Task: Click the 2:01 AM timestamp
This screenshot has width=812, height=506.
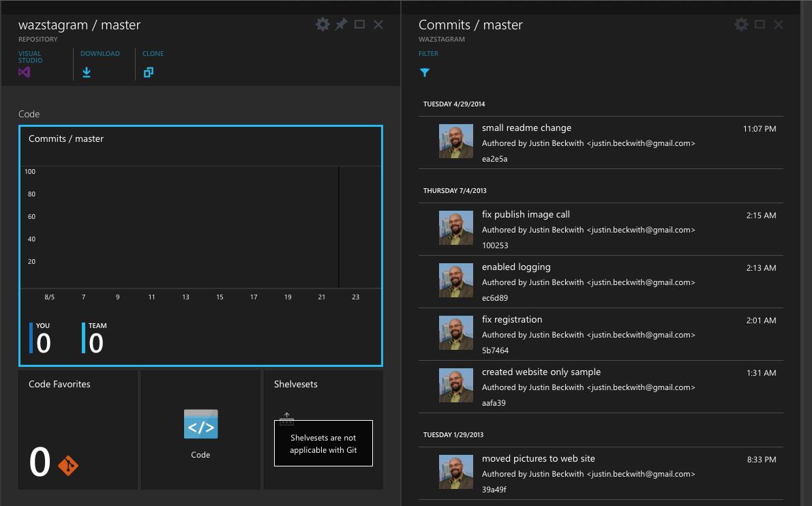Action: click(761, 321)
